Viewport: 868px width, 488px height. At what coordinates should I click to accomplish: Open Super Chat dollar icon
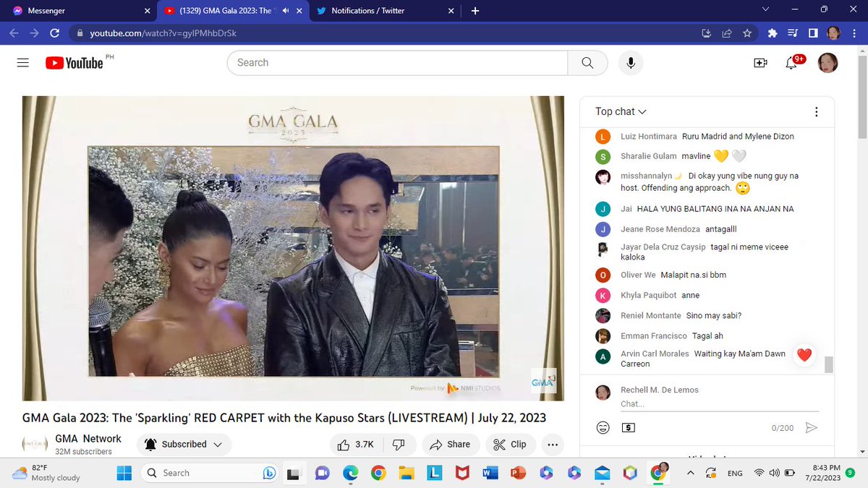pos(629,427)
